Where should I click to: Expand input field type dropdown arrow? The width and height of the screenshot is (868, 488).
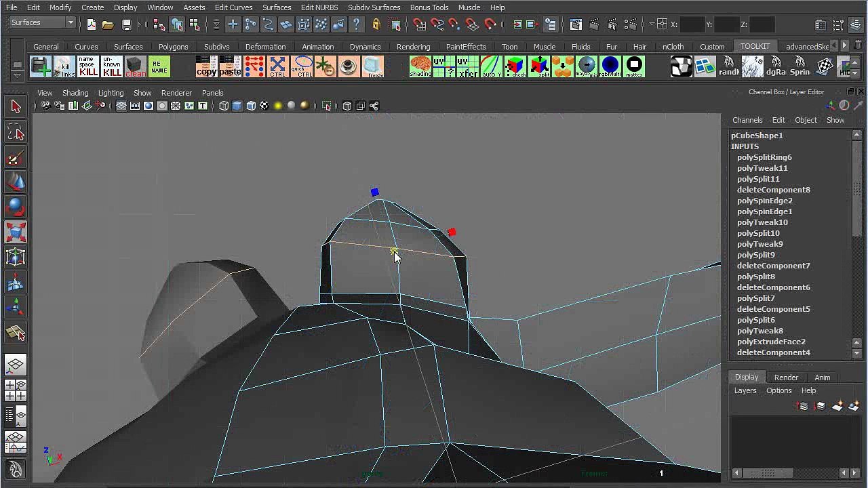coord(652,24)
